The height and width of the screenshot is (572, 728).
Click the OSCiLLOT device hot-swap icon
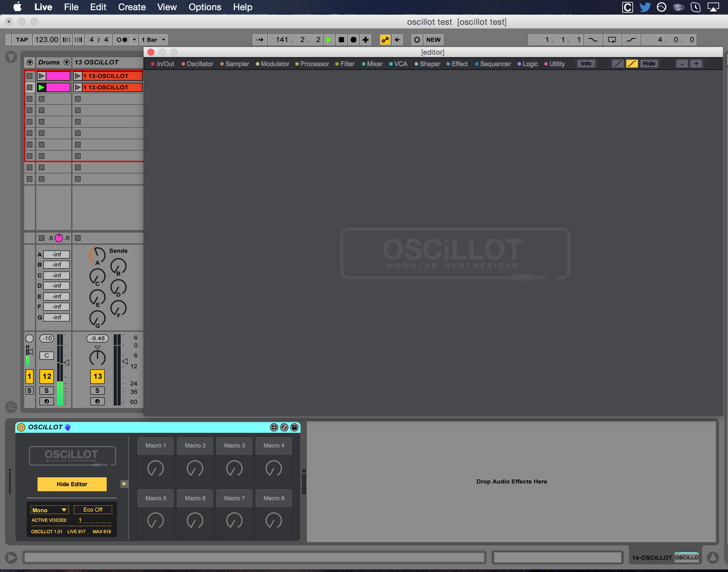pyautogui.click(x=284, y=427)
